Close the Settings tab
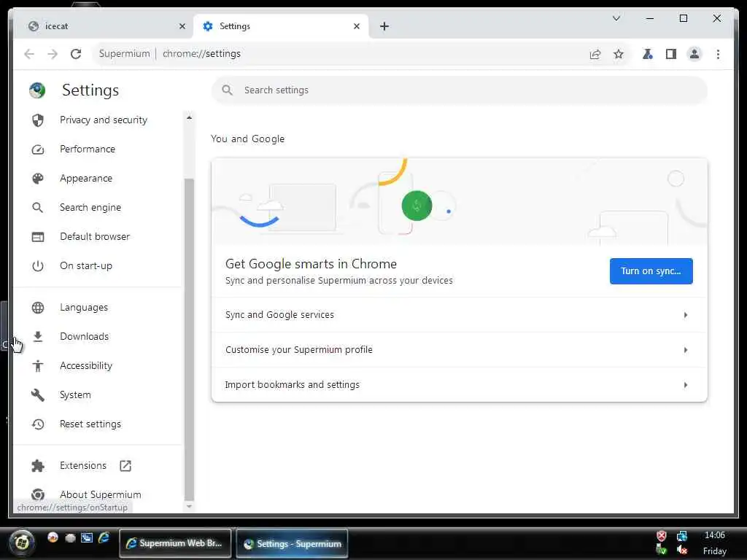 pos(357,27)
